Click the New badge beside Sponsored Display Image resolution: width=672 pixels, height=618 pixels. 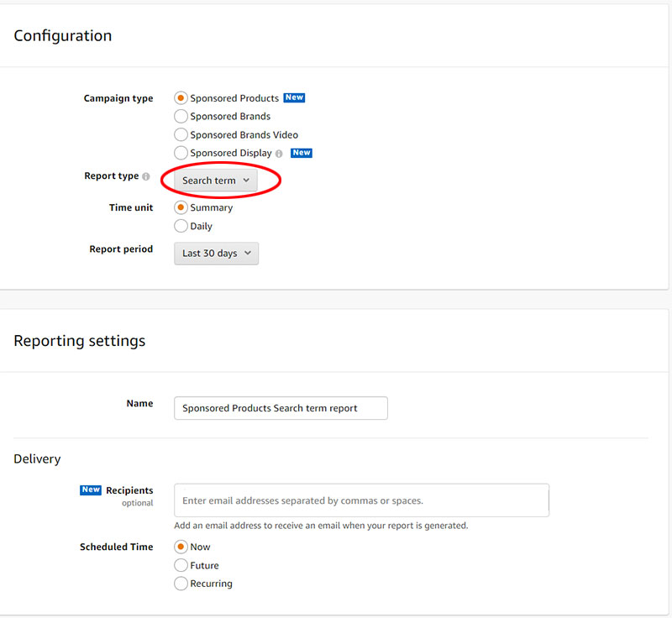(x=302, y=153)
